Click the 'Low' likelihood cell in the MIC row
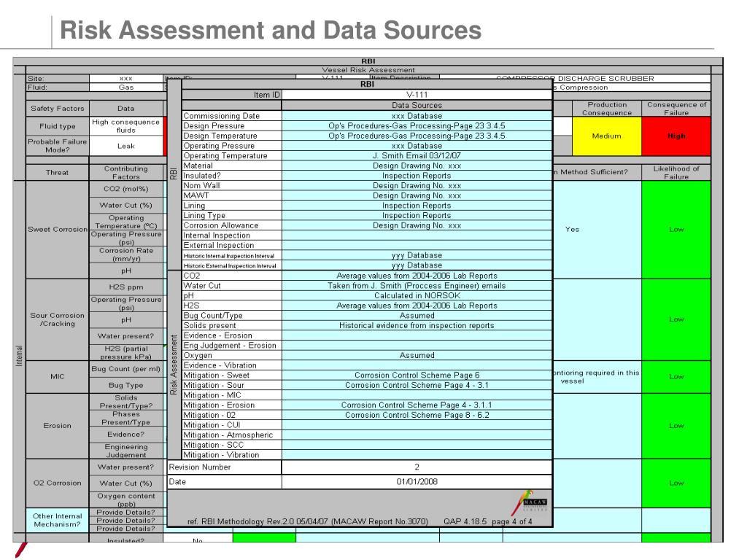 pyautogui.click(x=676, y=377)
